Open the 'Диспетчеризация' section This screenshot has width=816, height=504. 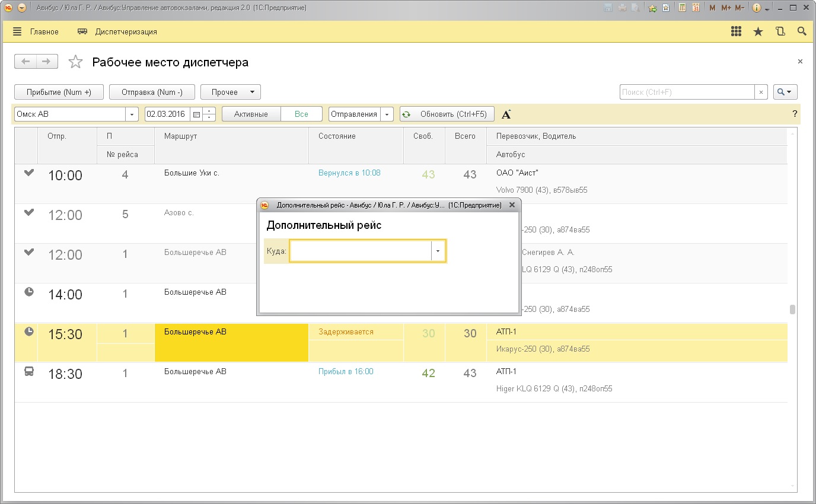(x=118, y=32)
